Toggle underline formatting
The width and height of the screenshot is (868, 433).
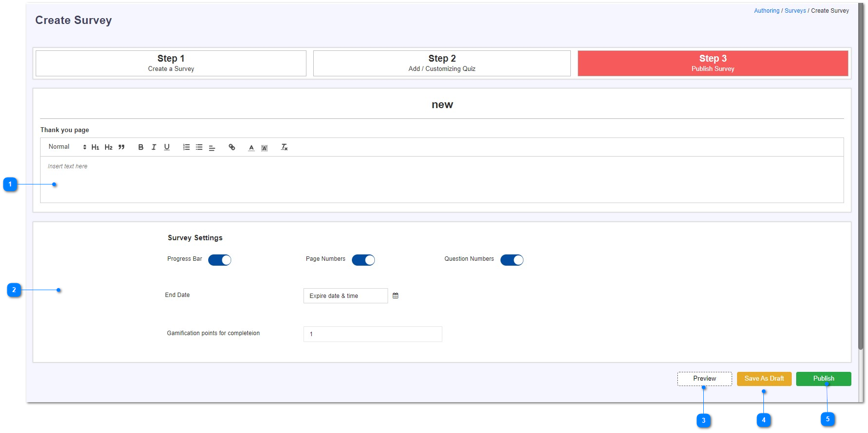pos(167,147)
